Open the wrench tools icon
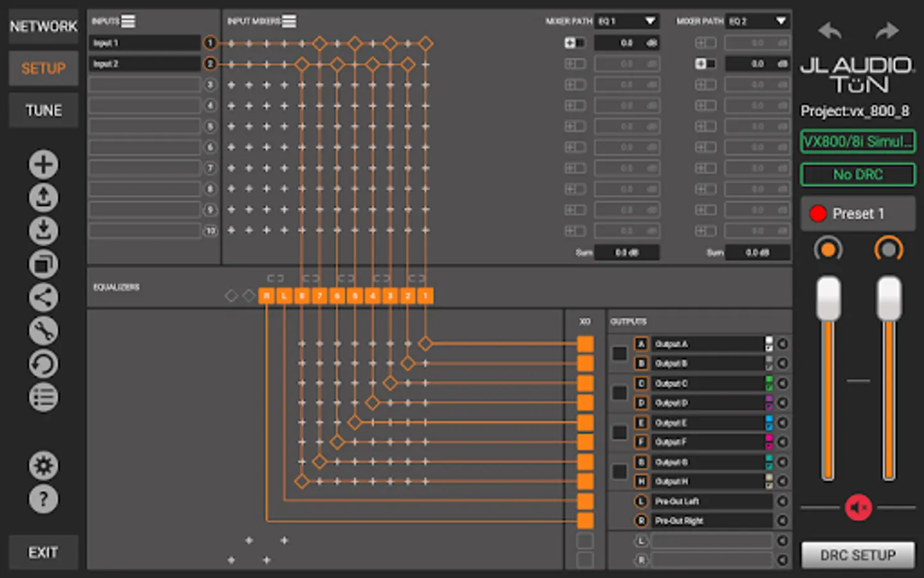The height and width of the screenshot is (578, 924). pos(44,331)
